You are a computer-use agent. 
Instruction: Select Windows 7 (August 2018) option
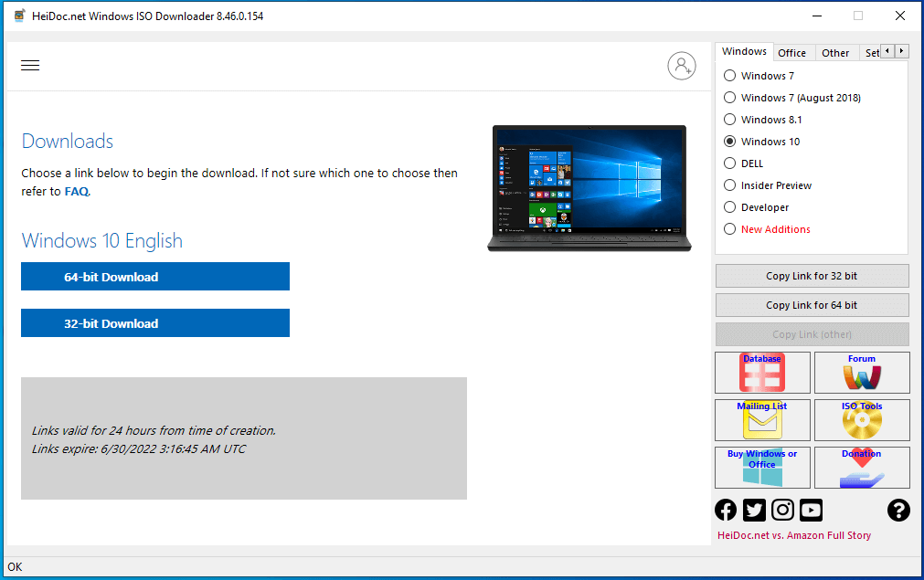tap(729, 97)
